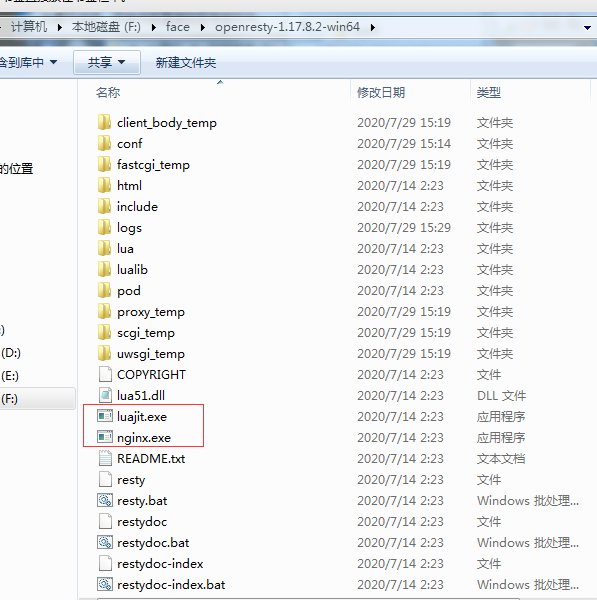Expand the arrow after openresty-1.17.8.2-win64 in path
Viewport: 597px width, 600px height.
372,27
